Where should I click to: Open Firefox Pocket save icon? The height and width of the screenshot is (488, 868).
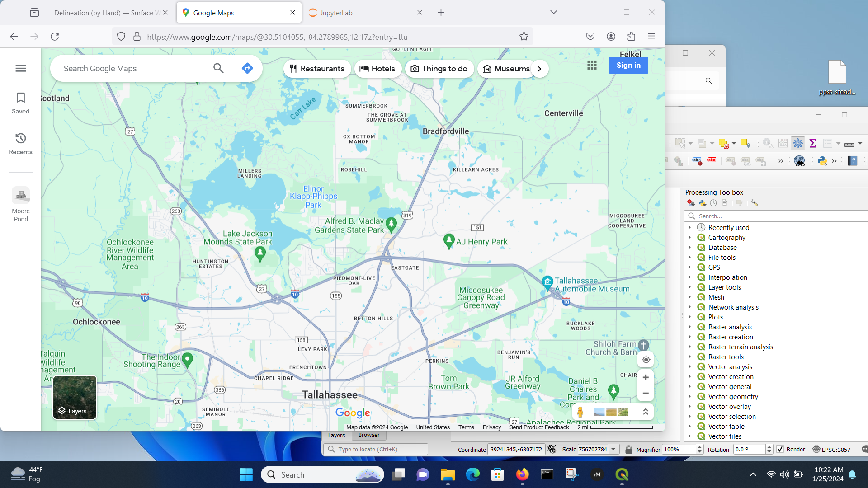click(x=590, y=37)
